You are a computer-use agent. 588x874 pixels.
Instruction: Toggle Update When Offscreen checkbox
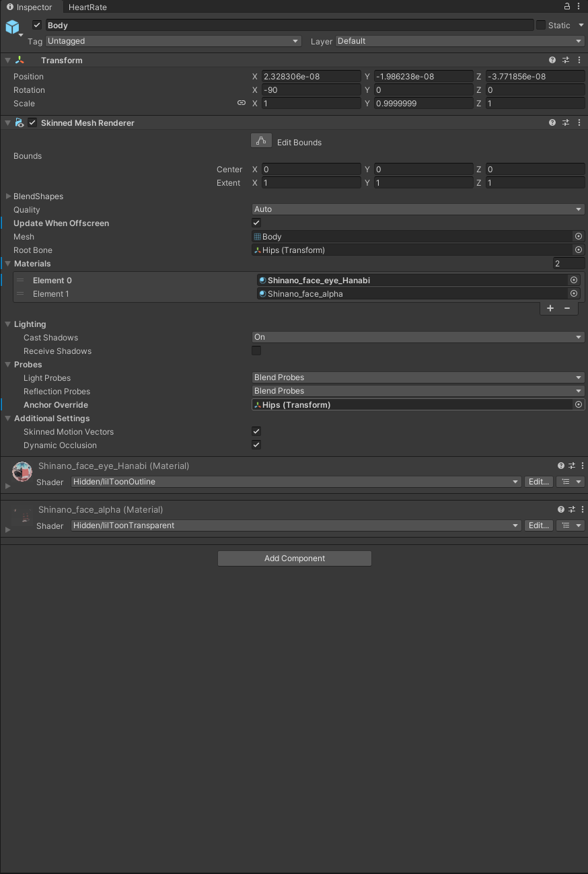pyautogui.click(x=256, y=223)
